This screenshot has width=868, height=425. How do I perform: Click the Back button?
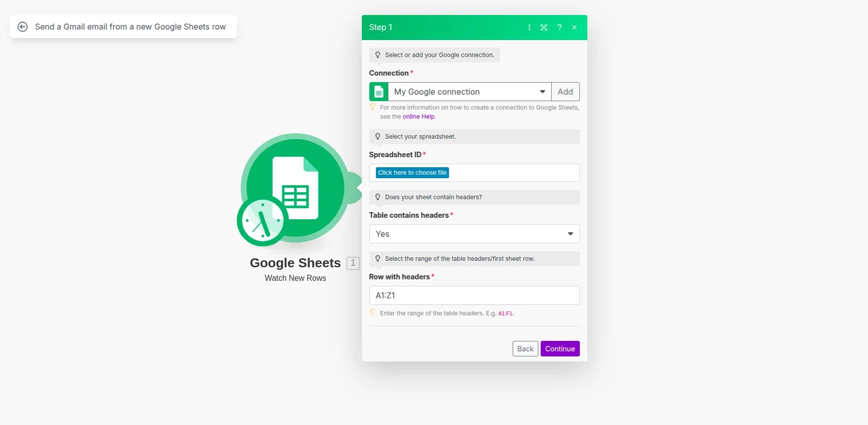525,349
